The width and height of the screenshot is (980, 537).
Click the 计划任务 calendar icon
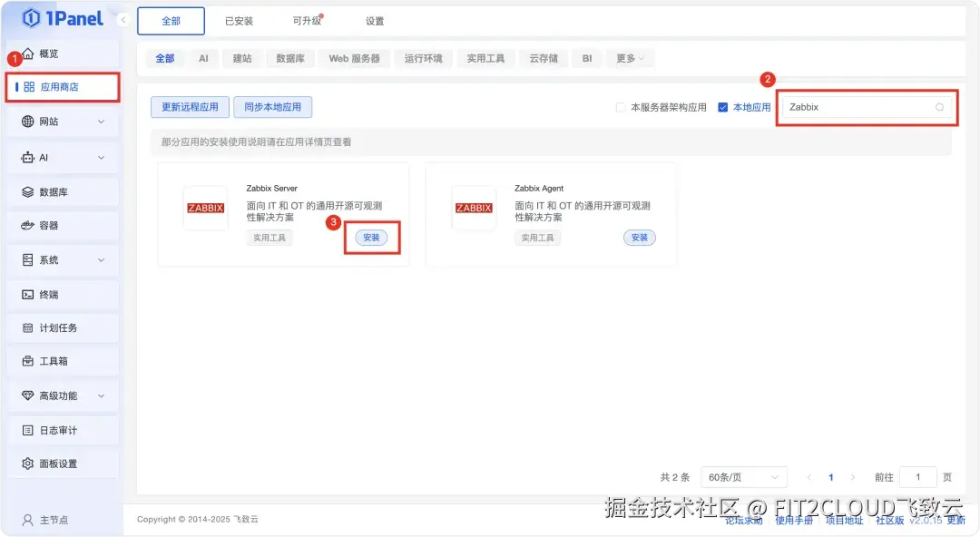(27, 327)
